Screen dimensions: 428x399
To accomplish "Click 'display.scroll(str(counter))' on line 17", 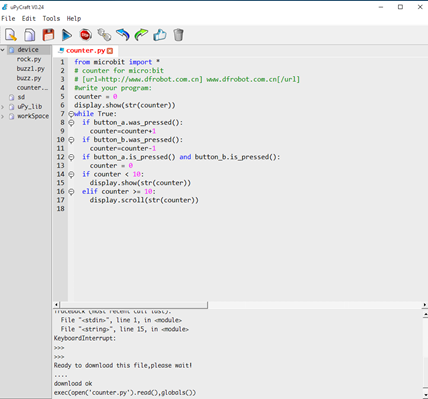I will (x=144, y=200).
